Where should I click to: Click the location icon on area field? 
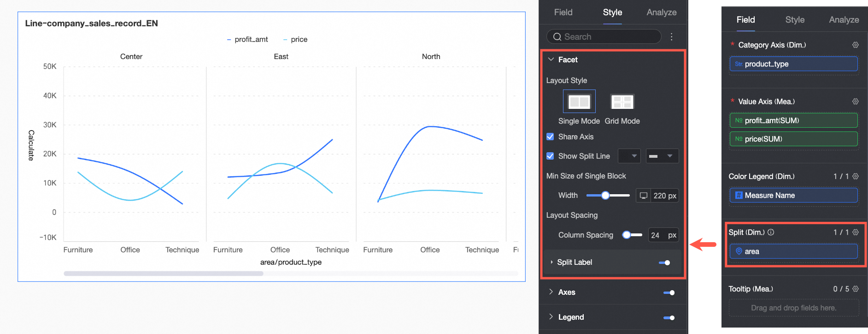pyautogui.click(x=739, y=251)
